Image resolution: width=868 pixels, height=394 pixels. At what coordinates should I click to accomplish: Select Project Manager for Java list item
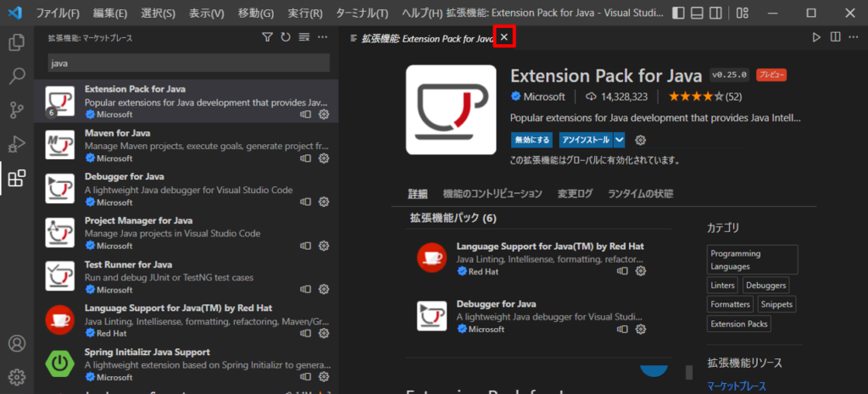point(186,232)
